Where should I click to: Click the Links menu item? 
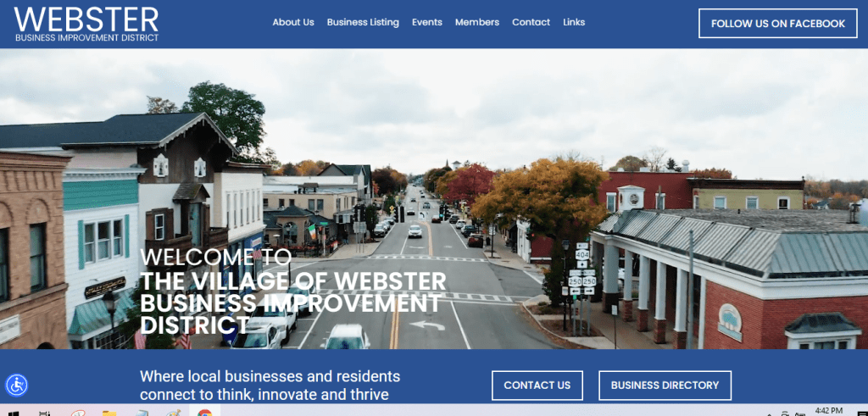click(574, 22)
